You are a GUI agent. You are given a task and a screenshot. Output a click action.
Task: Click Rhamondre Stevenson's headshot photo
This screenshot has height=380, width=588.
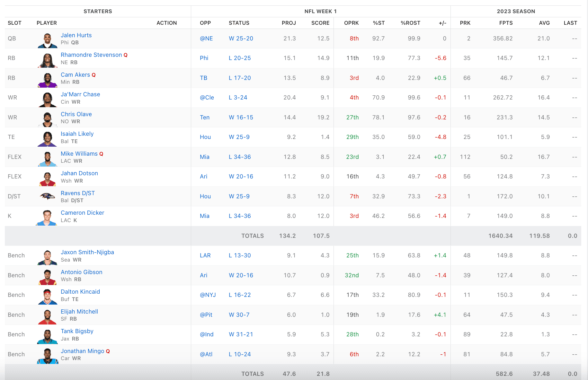(x=48, y=60)
